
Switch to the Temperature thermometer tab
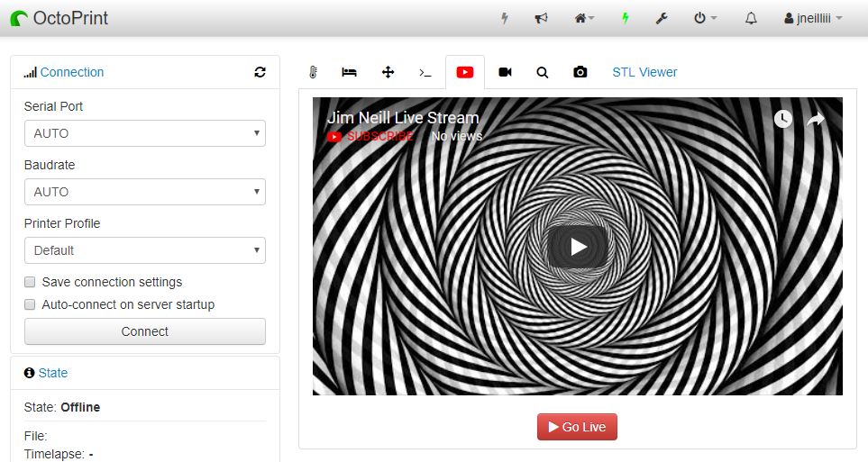[313, 72]
